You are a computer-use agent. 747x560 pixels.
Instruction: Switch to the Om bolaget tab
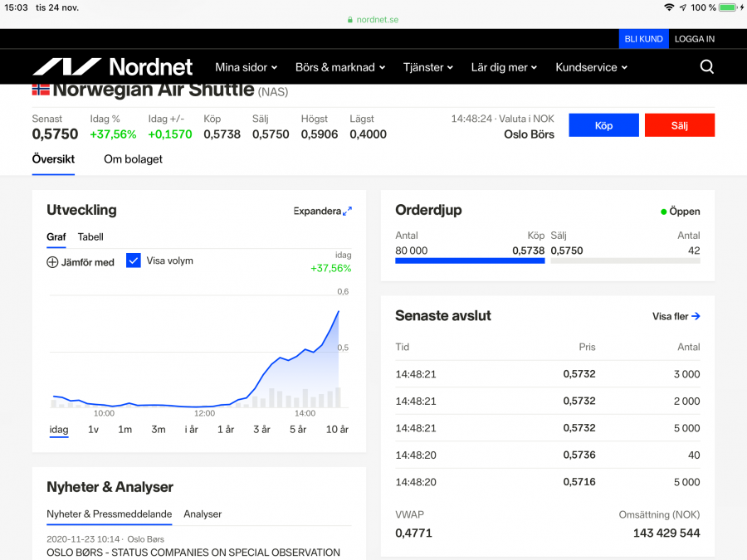click(133, 159)
